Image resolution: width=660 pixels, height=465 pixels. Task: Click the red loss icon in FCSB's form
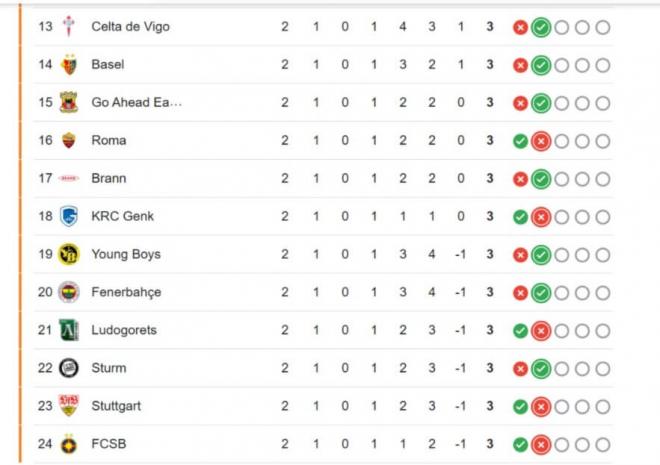(541, 444)
